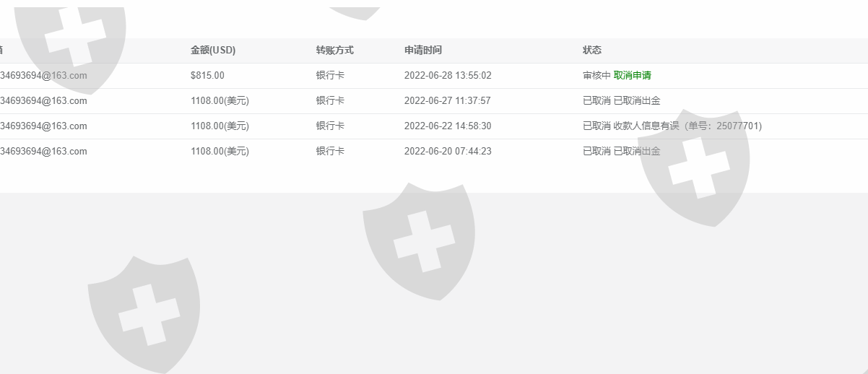The width and height of the screenshot is (868, 374).
Task: Select the 2022-06-20 07:44:23 timestamp
Action: (448, 151)
